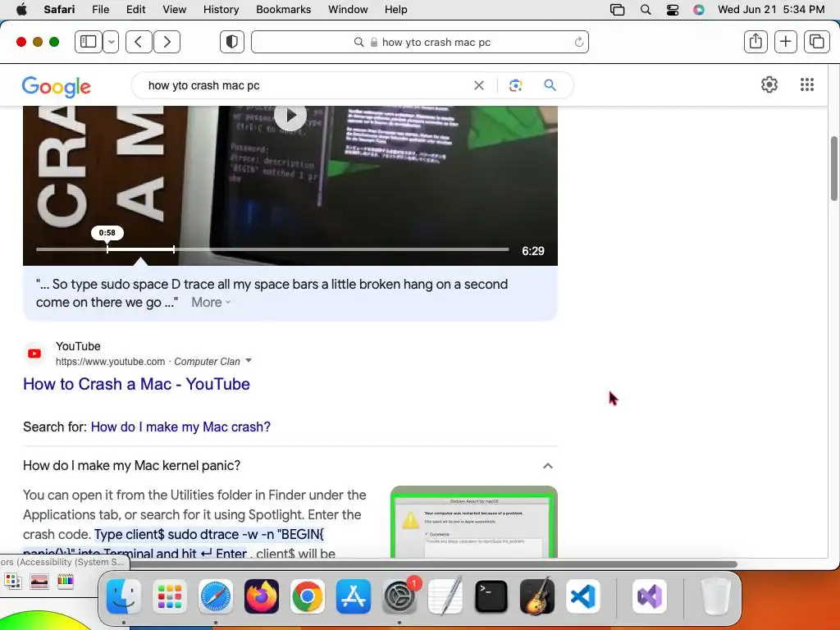Open TextEdit from the Dock
This screenshot has height=630, width=840.
[x=445, y=596]
